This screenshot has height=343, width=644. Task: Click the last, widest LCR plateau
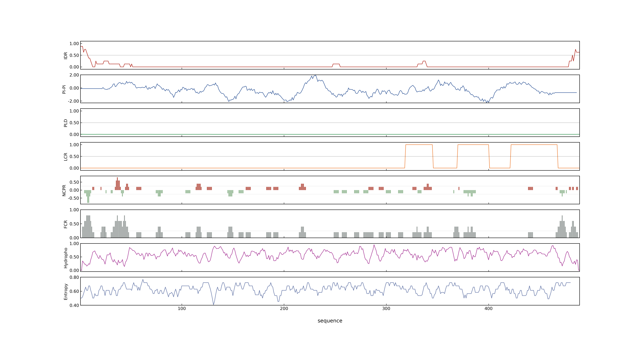(534, 145)
